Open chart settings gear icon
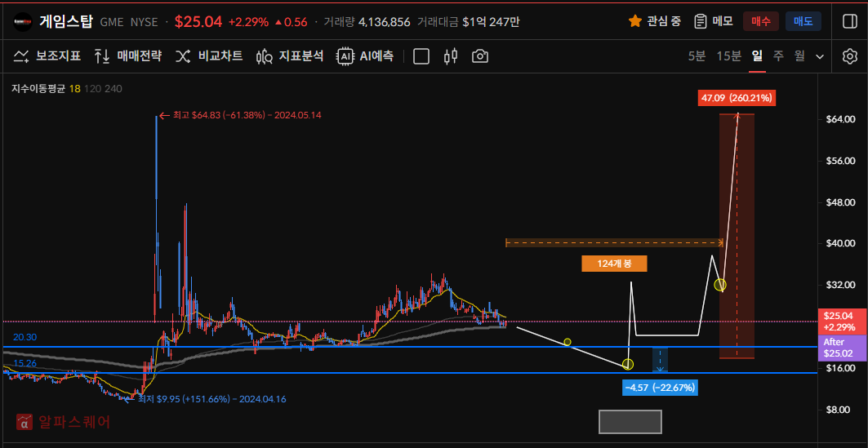The height and width of the screenshot is (448, 868). pos(849,55)
